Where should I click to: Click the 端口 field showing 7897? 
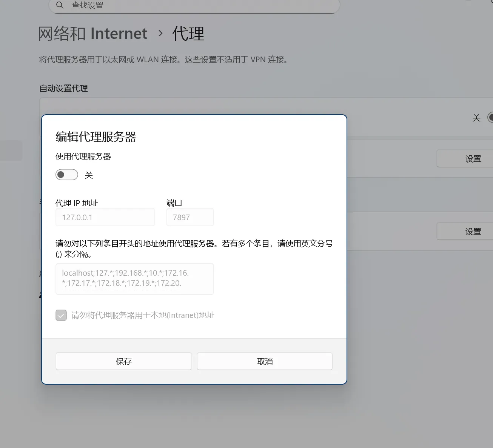[x=190, y=218]
